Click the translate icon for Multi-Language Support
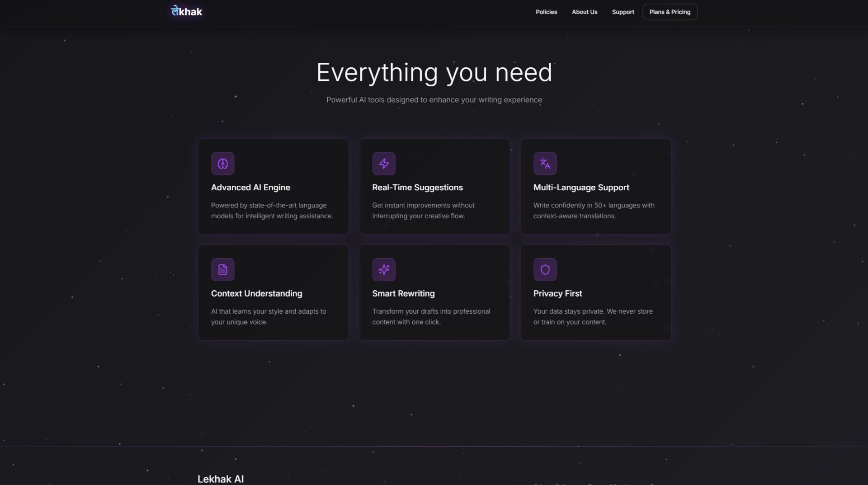Screen dimensions: 868x485 click(x=545, y=164)
